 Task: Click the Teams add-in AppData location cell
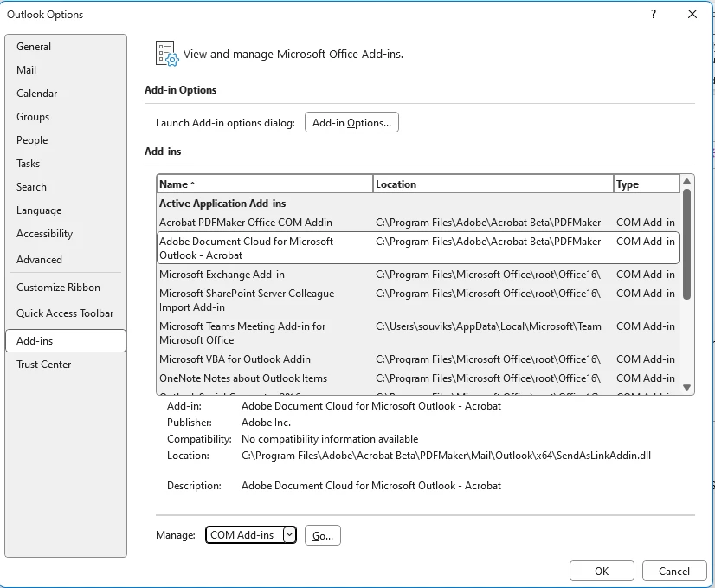coord(488,326)
